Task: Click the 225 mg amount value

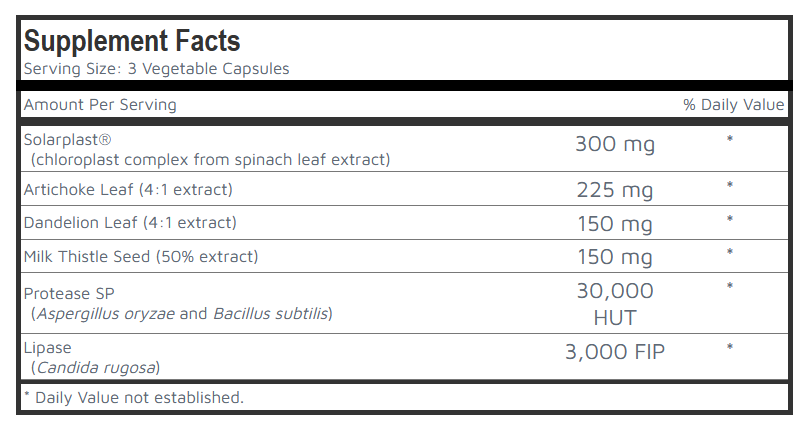Action: pyautogui.click(x=615, y=190)
